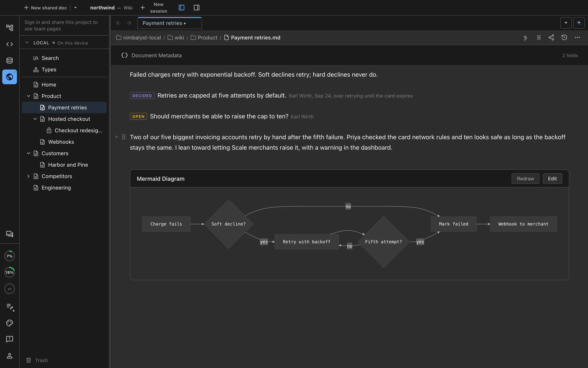Open the share icon in document toolbar
This screenshot has height=368, width=588.
tap(551, 37)
